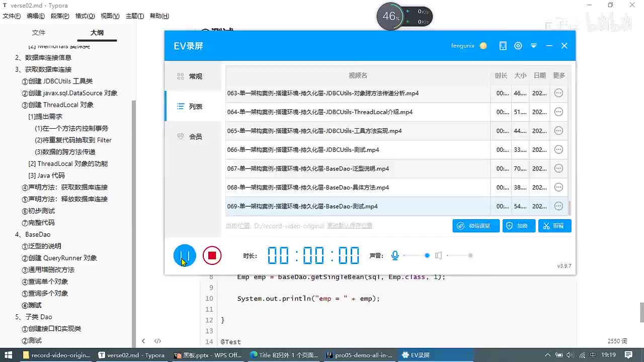644x362 pixels.
Task: Toggle Typora source code mode icon
Action: coord(157,341)
